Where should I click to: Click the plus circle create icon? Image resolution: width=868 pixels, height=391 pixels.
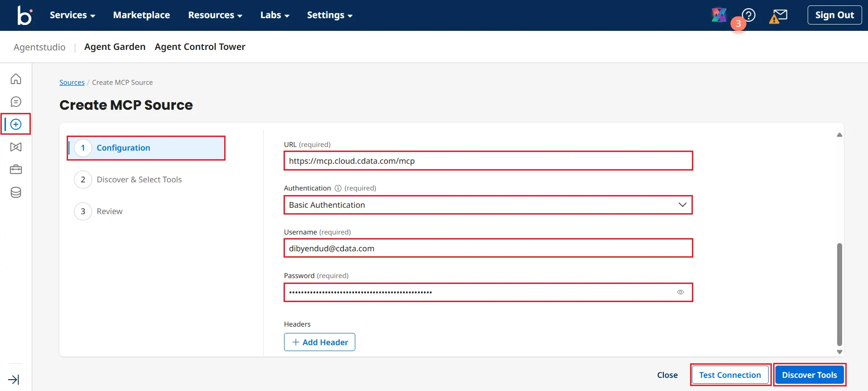pos(16,124)
